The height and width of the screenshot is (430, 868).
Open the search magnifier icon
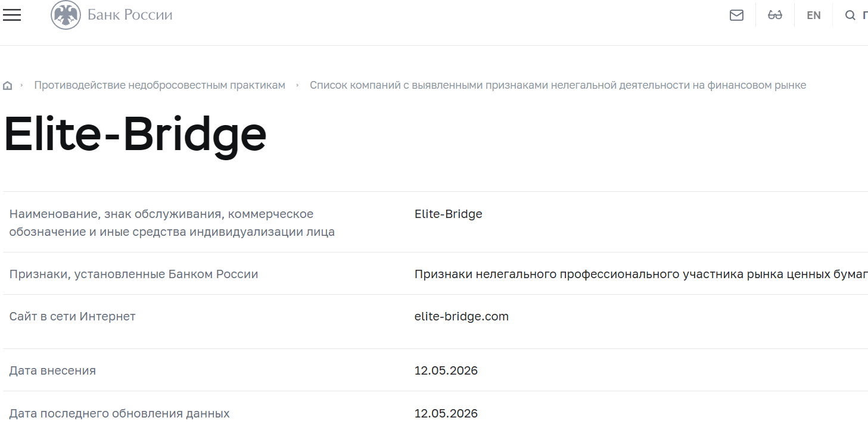click(x=850, y=15)
